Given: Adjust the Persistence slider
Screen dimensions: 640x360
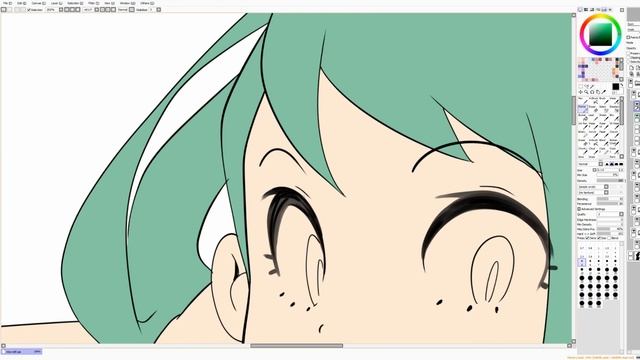Looking at the screenshot, I should point(610,204).
